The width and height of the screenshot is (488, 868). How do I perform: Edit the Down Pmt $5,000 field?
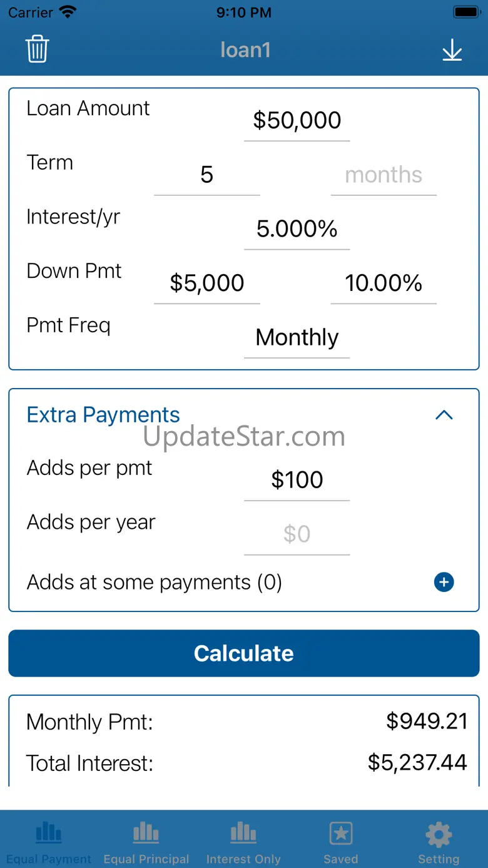point(207,283)
